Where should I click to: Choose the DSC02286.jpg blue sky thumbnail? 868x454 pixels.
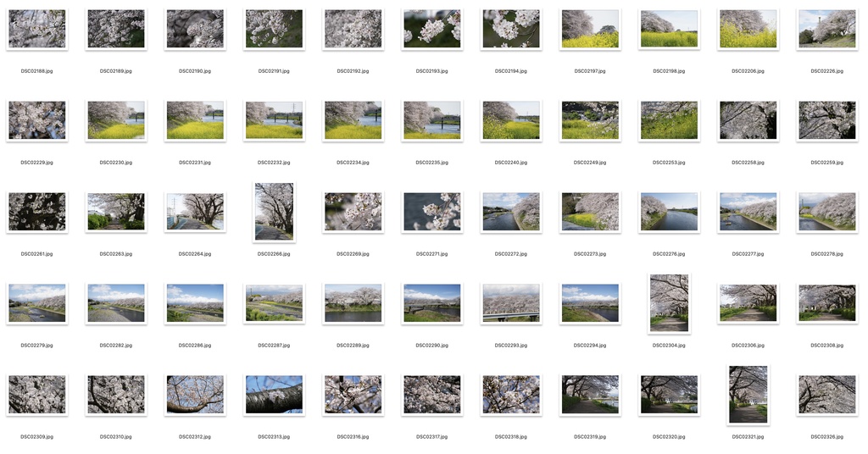[195, 303]
